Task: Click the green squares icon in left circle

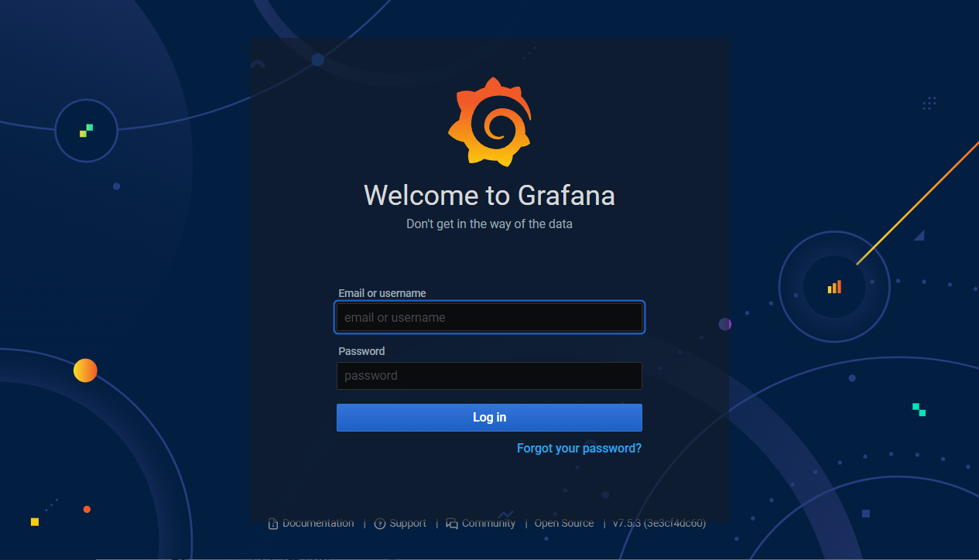Action: click(x=86, y=131)
